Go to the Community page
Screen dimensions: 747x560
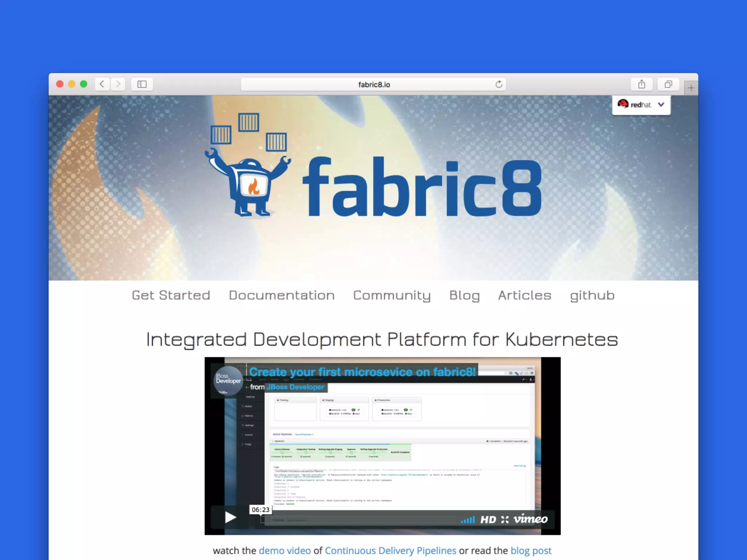tap(392, 295)
